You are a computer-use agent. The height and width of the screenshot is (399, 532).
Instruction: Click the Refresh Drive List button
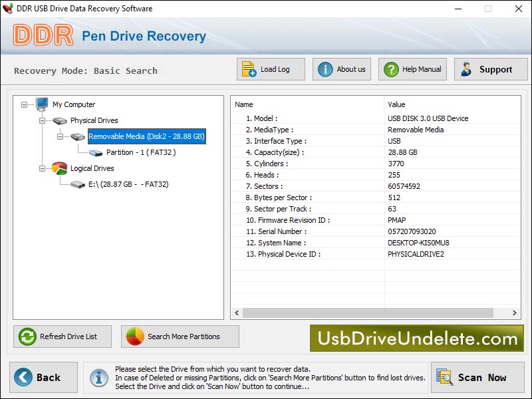click(63, 336)
